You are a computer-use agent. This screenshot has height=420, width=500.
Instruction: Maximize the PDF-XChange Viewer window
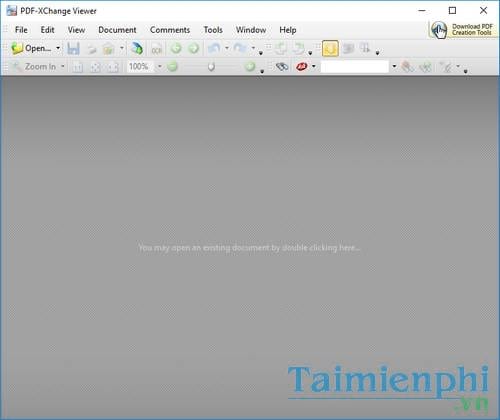pyautogui.click(x=452, y=11)
